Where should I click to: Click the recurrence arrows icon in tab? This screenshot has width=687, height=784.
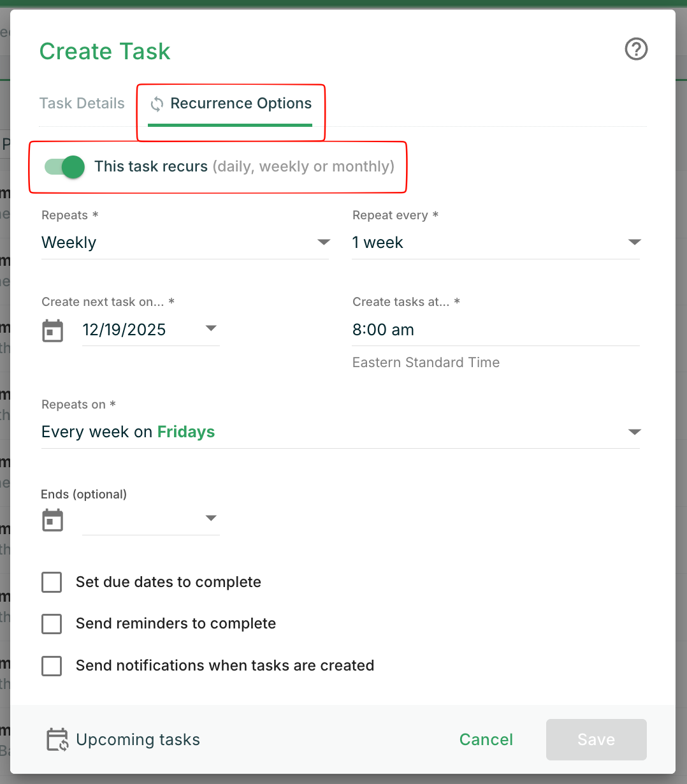click(x=157, y=104)
